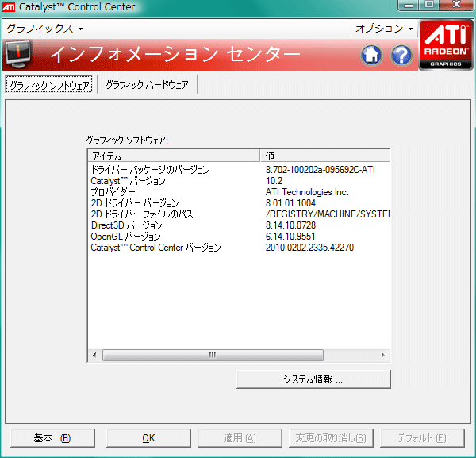Click value ATI Technologies Inc.

click(307, 192)
